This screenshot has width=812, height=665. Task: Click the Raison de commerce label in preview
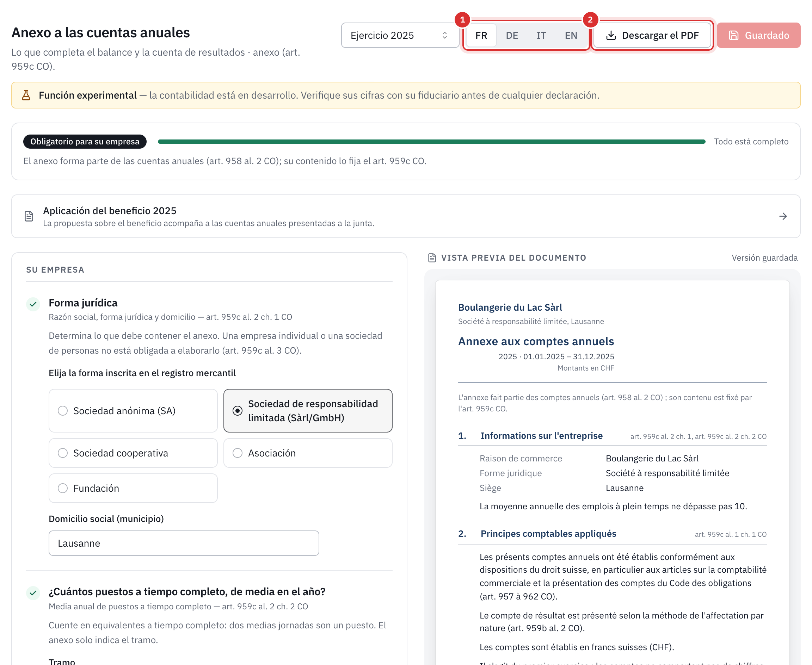(x=521, y=459)
